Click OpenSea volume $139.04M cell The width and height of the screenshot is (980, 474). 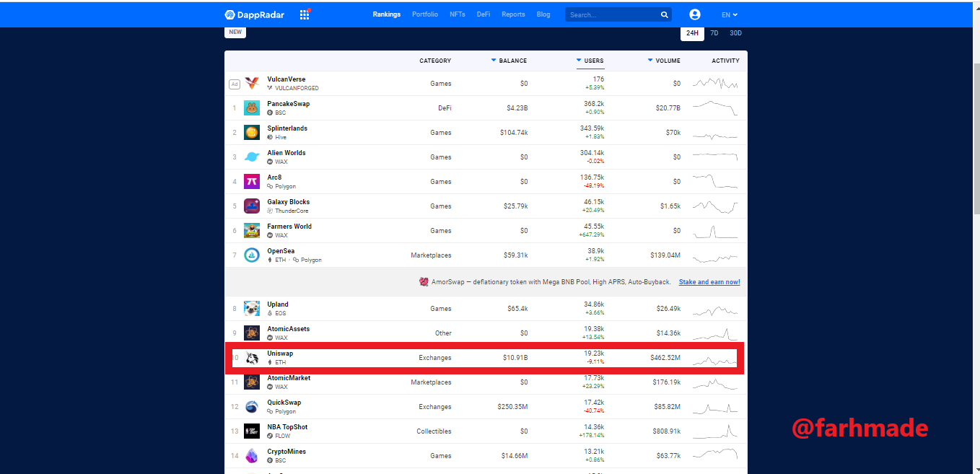click(665, 255)
